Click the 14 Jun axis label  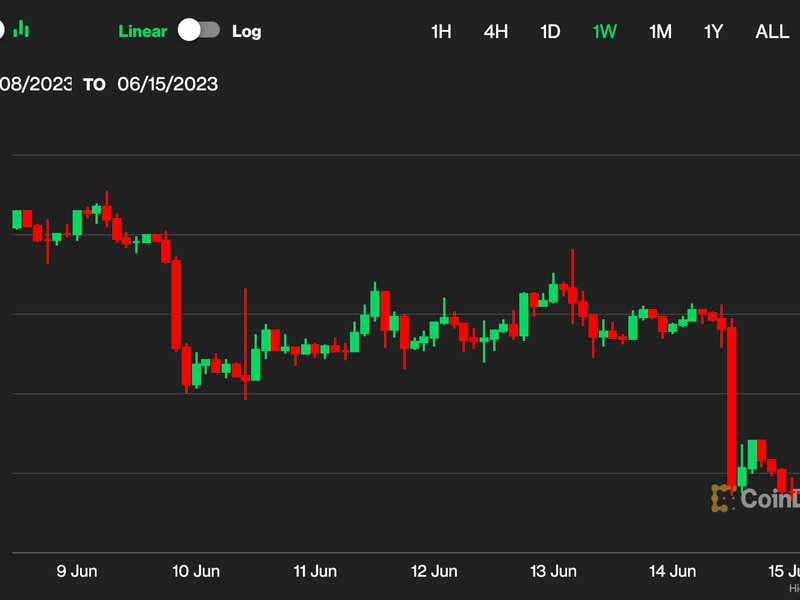click(672, 571)
